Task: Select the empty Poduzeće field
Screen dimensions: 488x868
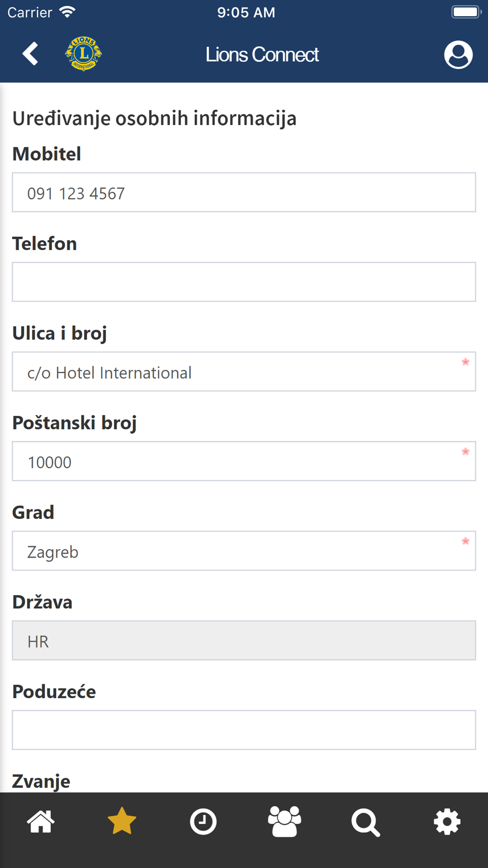Action: [x=244, y=730]
